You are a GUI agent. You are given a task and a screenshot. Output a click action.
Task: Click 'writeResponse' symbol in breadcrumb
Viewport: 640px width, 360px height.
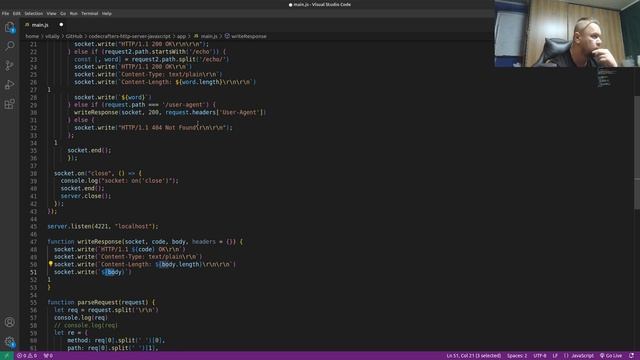point(249,36)
